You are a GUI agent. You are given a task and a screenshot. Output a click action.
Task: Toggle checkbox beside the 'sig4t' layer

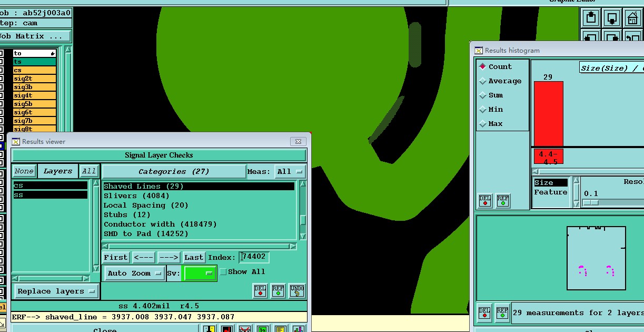point(2,95)
